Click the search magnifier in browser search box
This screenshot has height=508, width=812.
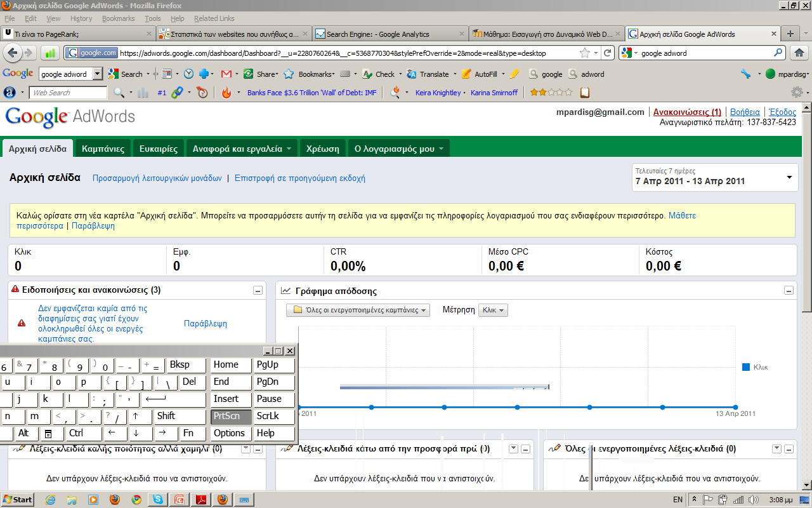click(x=778, y=53)
